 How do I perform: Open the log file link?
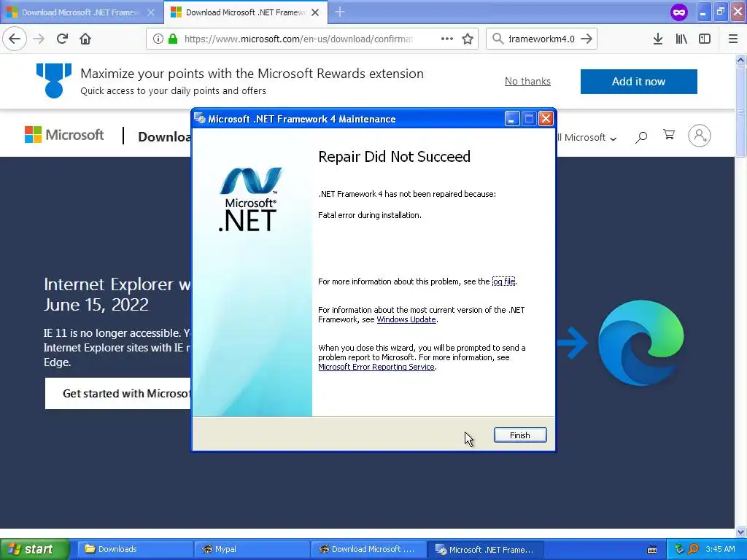pyautogui.click(x=503, y=281)
